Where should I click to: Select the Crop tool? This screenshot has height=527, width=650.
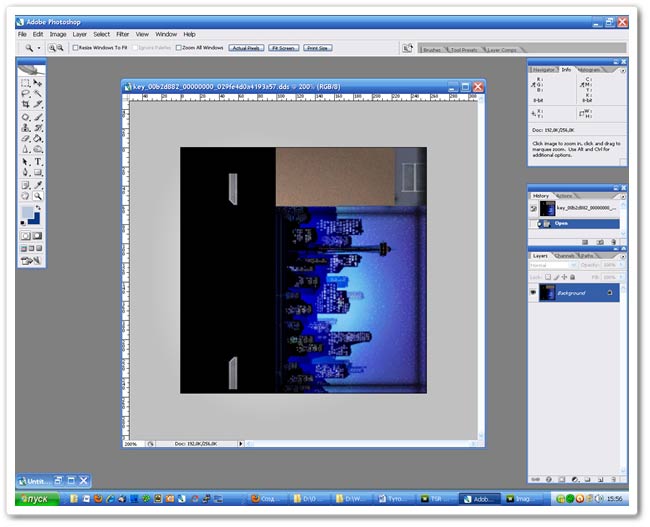[x=25, y=104]
